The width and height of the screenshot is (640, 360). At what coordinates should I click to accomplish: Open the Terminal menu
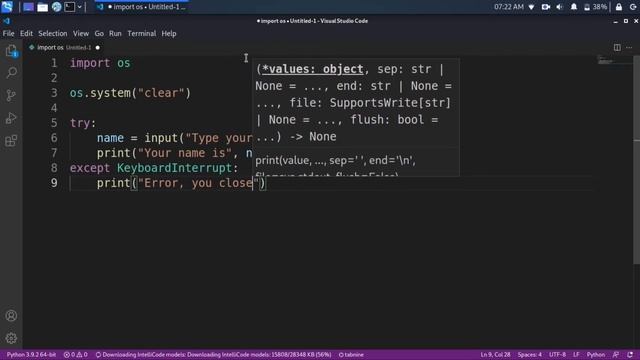[142, 33]
